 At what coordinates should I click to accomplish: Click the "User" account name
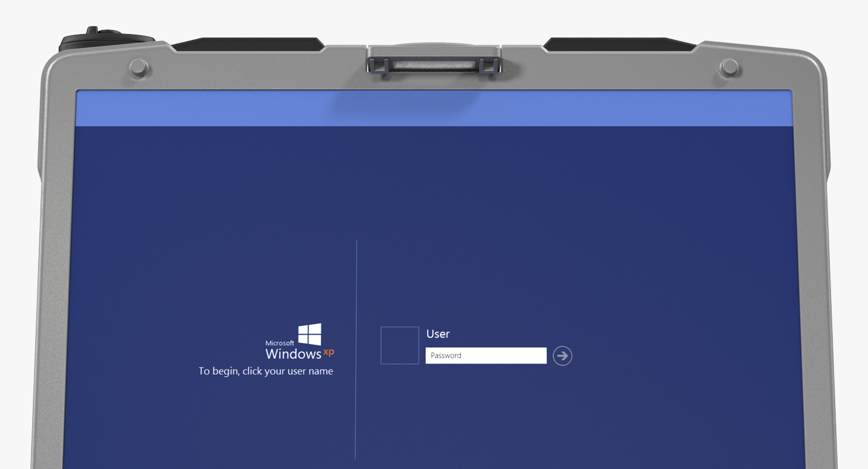click(x=438, y=334)
